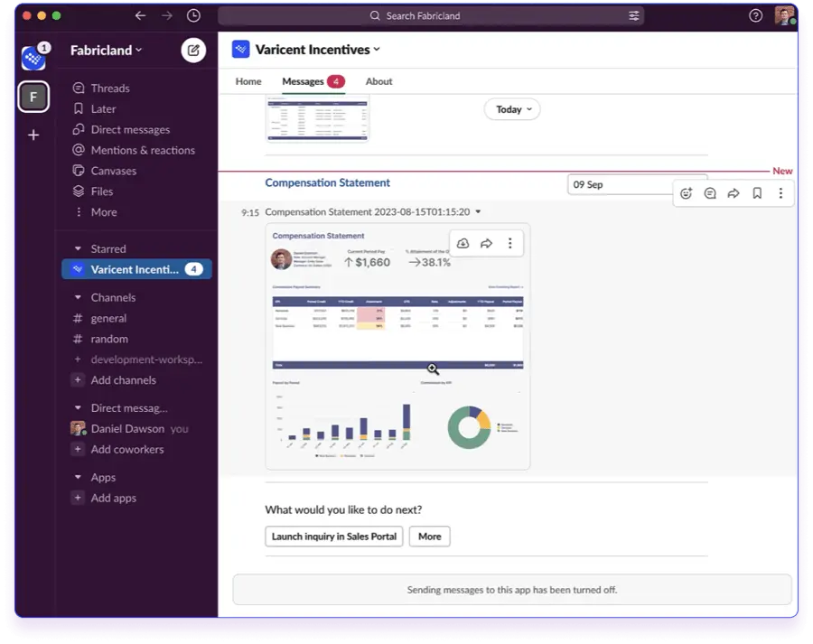Switch to the Varicent workspace icon
This screenshot has height=644, width=813.
point(33,57)
